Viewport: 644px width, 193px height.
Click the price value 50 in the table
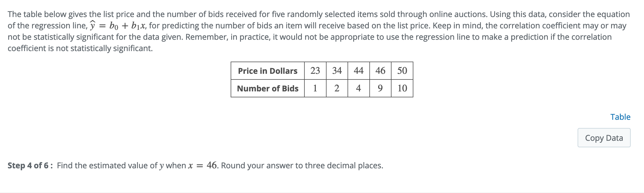coord(401,71)
